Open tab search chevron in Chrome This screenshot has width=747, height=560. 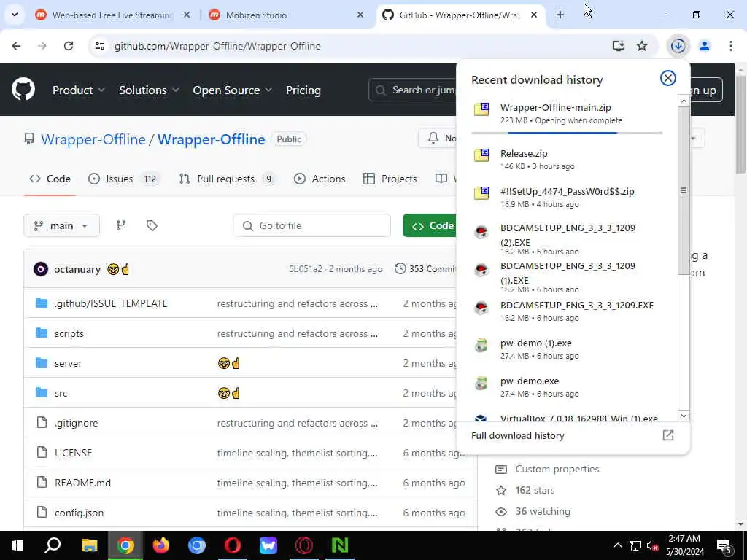(15, 15)
